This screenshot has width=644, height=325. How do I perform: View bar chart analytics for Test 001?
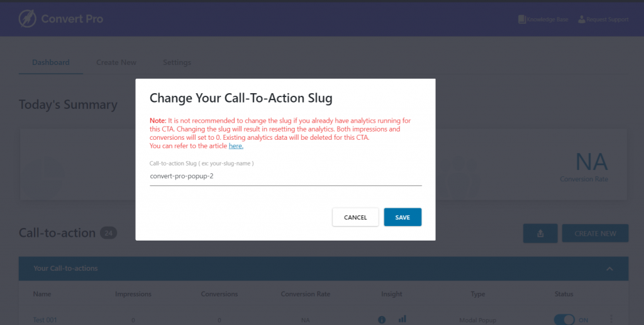tap(402, 319)
